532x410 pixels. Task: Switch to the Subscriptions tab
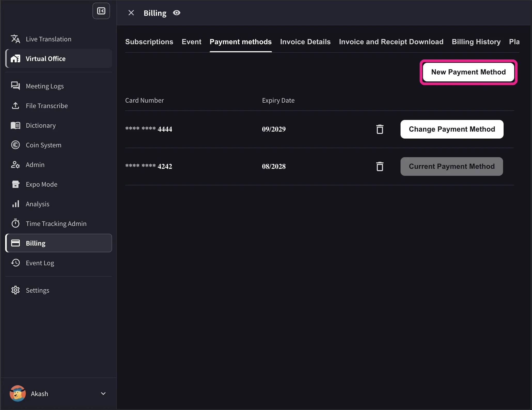pyautogui.click(x=149, y=42)
